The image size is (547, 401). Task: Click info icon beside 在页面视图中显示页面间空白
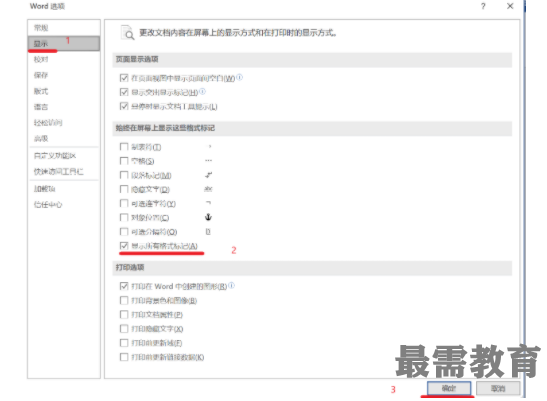239,77
